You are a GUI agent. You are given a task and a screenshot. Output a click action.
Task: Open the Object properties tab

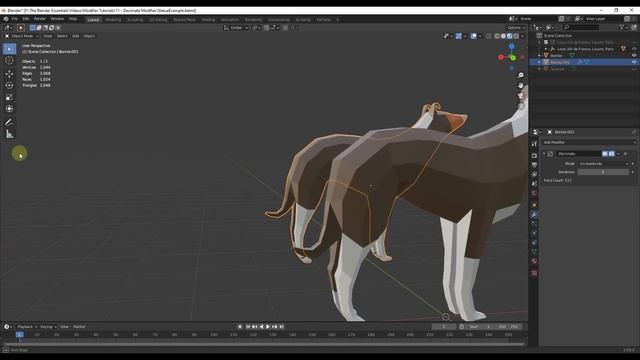click(534, 205)
